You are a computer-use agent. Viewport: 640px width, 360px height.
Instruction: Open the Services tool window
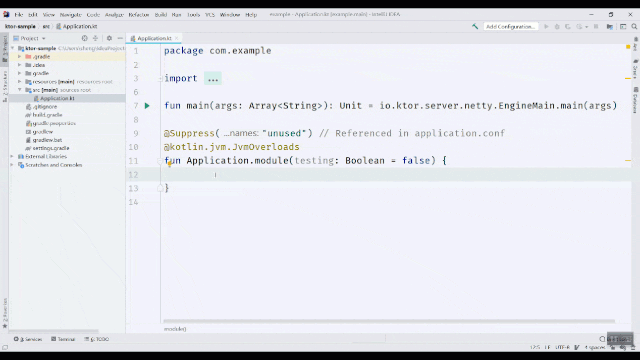point(28,339)
